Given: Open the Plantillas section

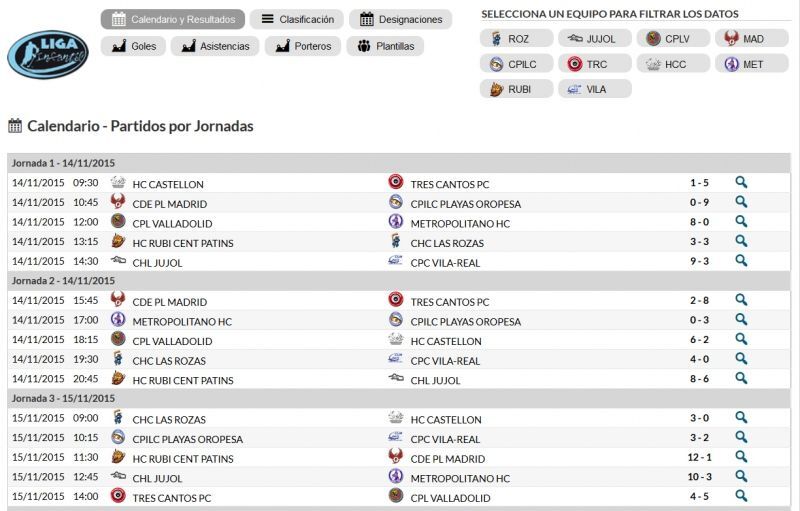Looking at the screenshot, I should 385,46.
